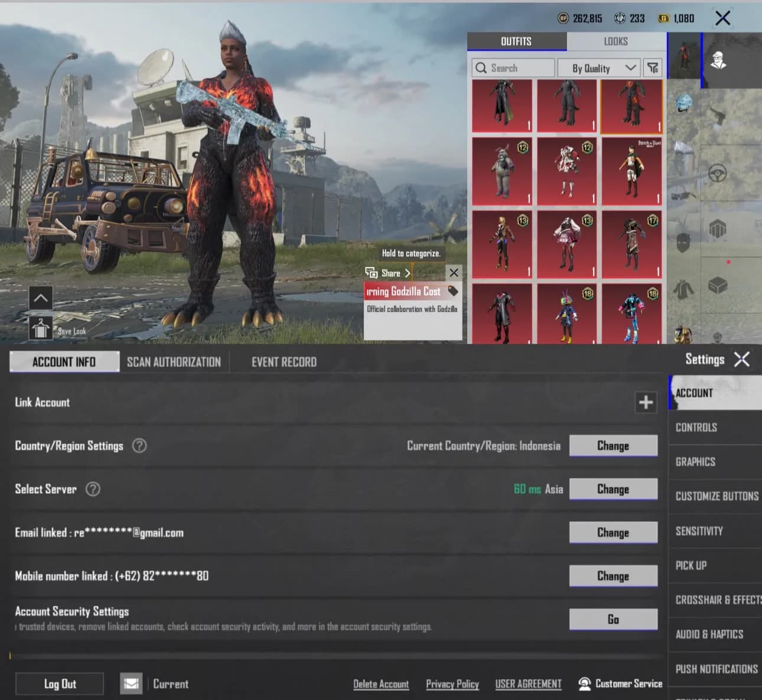Close the Godzilla item info popup
Screen dimensions: 762x700
pos(454,272)
